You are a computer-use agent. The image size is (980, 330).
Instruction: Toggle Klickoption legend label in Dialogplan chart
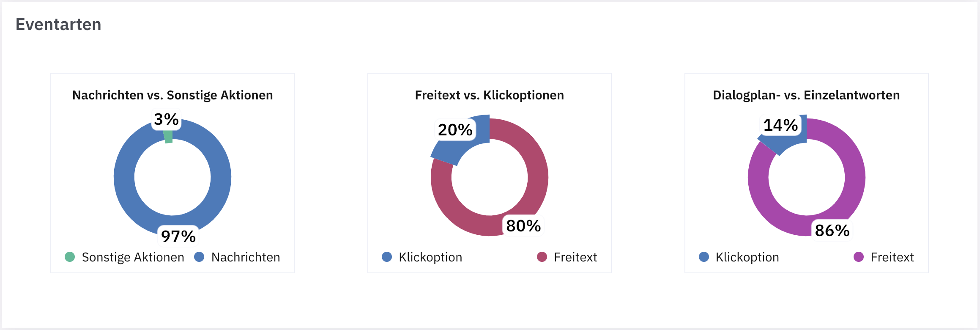(x=747, y=257)
